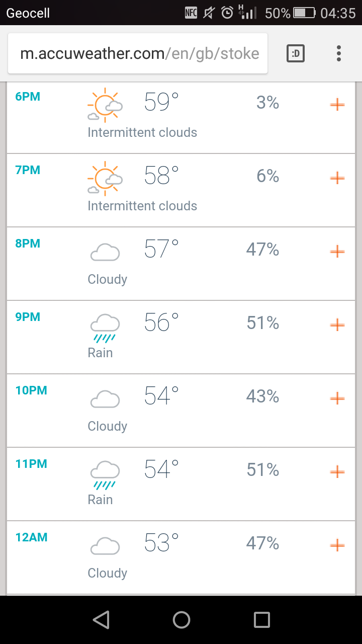Screen dimensions: 362x644
Task: Open the browser three-dot menu
Action: 339,53
